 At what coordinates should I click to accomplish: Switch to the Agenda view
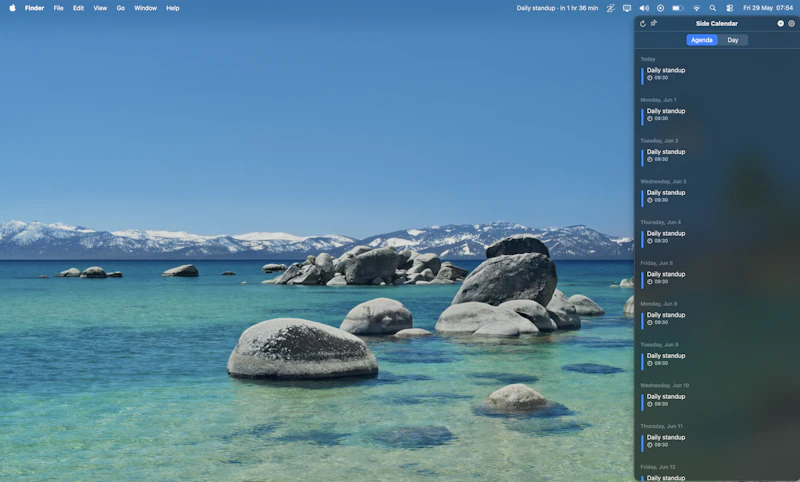(x=702, y=40)
